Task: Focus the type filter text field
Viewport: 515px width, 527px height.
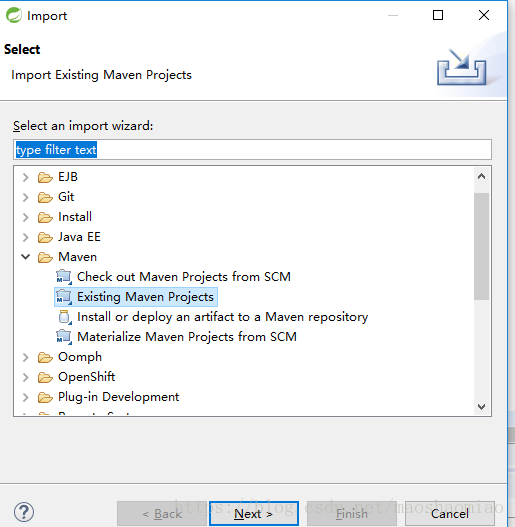Action: coord(252,150)
